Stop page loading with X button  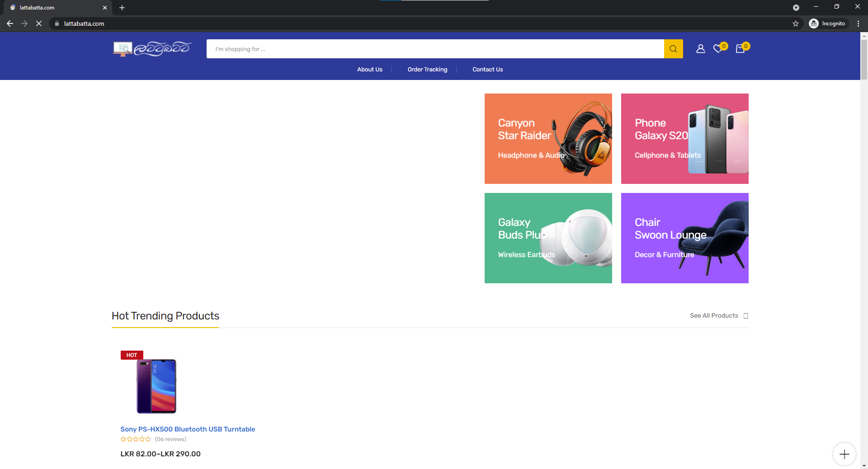tap(39, 23)
